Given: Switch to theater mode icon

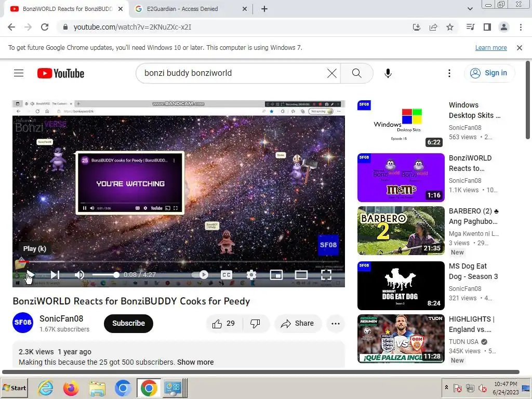Looking at the screenshot, I should (301, 275).
